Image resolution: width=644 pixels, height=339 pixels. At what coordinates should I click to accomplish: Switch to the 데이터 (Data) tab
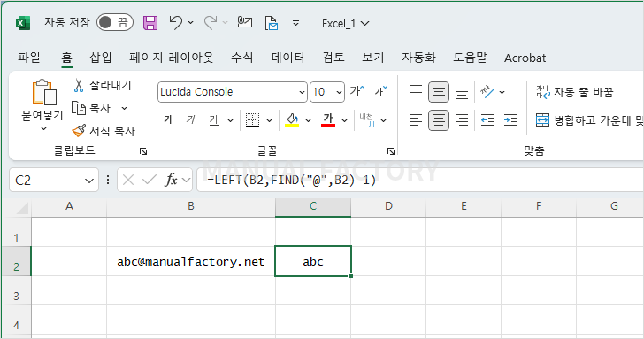click(287, 58)
